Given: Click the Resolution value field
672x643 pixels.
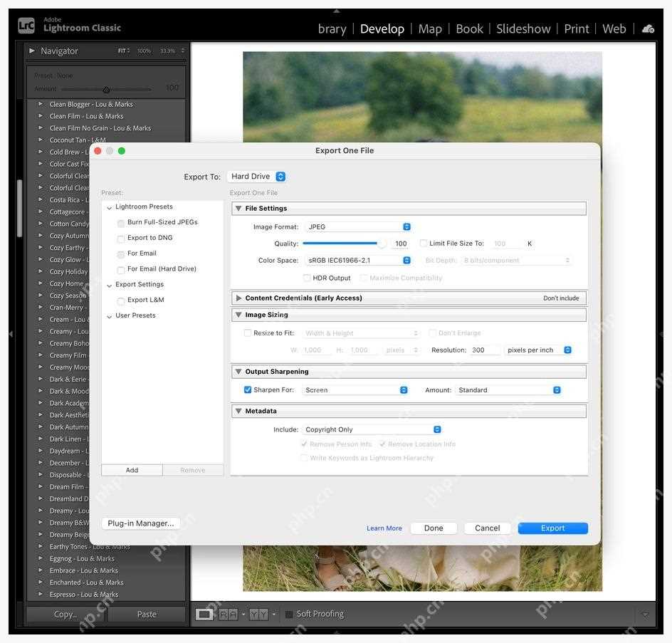Looking at the screenshot, I should click(485, 350).
